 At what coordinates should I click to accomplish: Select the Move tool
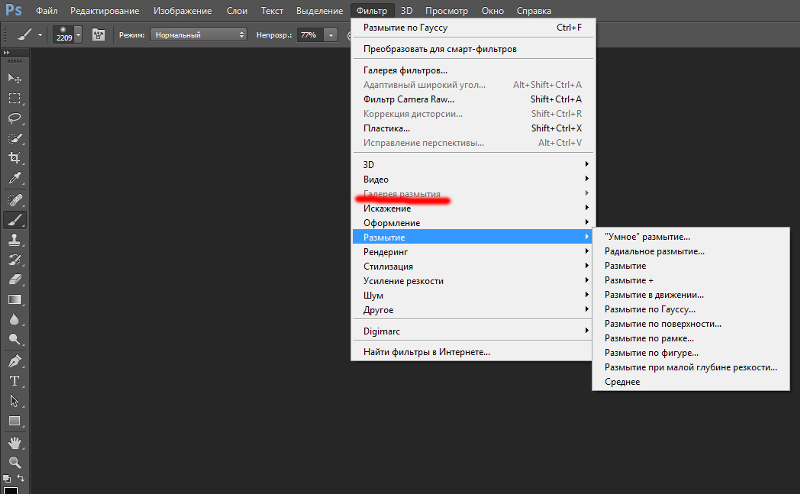click(x=14, y=78)
